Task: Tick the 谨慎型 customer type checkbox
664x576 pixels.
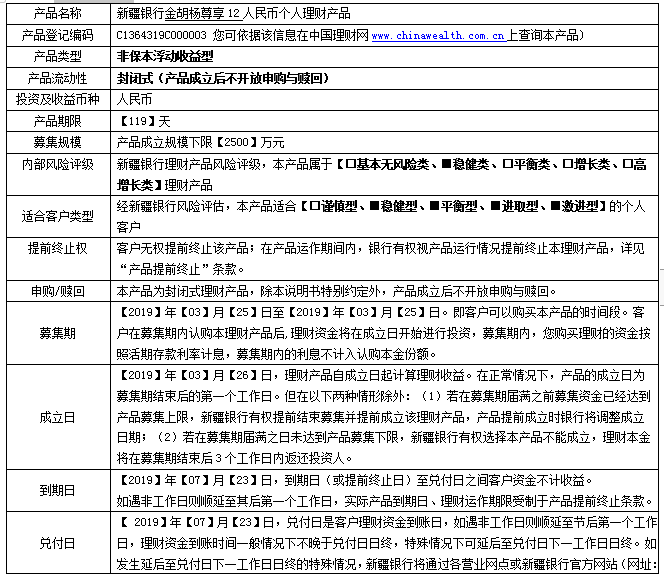Action: pos(315,206)
